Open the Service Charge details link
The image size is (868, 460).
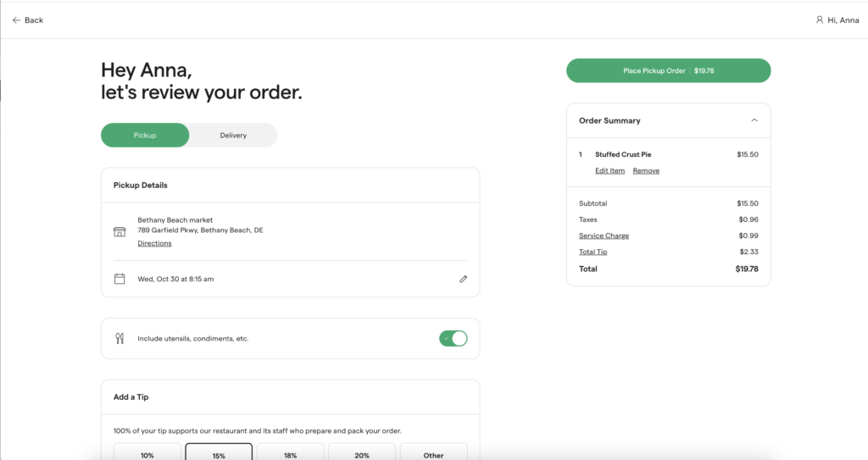coord(604,236)
